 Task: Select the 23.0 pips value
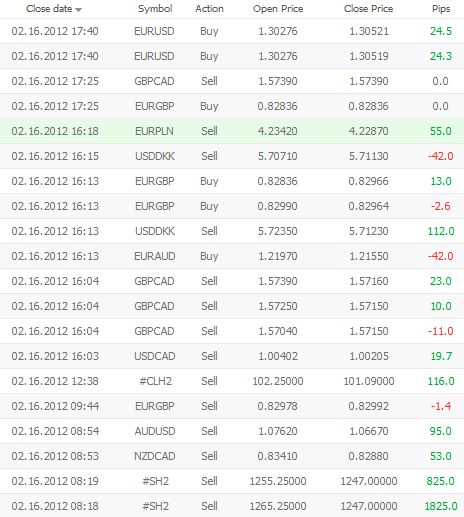coord(441,281)
